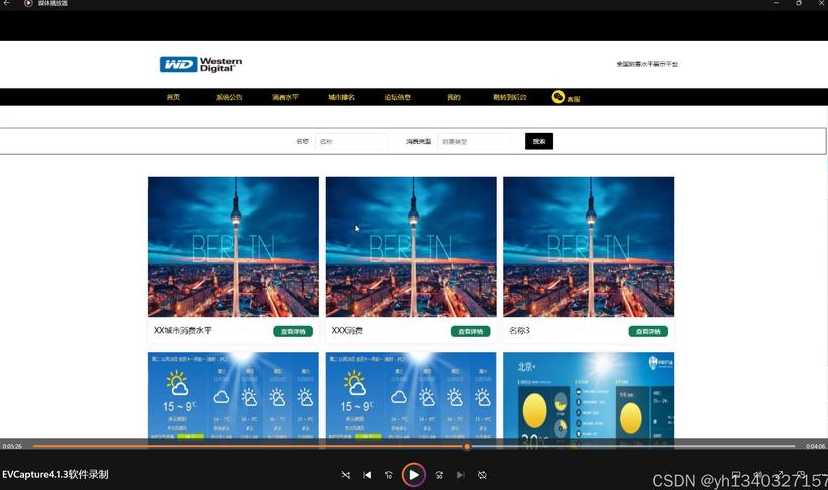828x490 pixels.
Task: View details button for XX城市消费水平
Action: tap(293, 331)
